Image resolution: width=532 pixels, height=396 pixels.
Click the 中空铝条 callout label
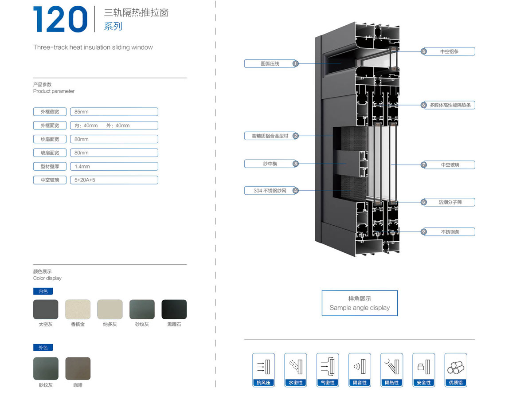[x=450, y=51]
